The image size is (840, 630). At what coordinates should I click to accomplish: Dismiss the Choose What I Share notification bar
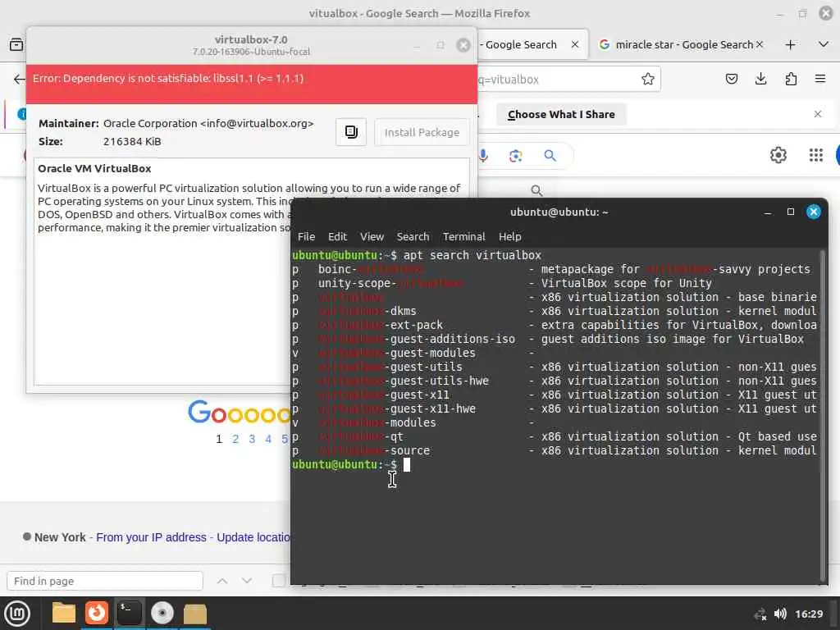pos(818,114)
